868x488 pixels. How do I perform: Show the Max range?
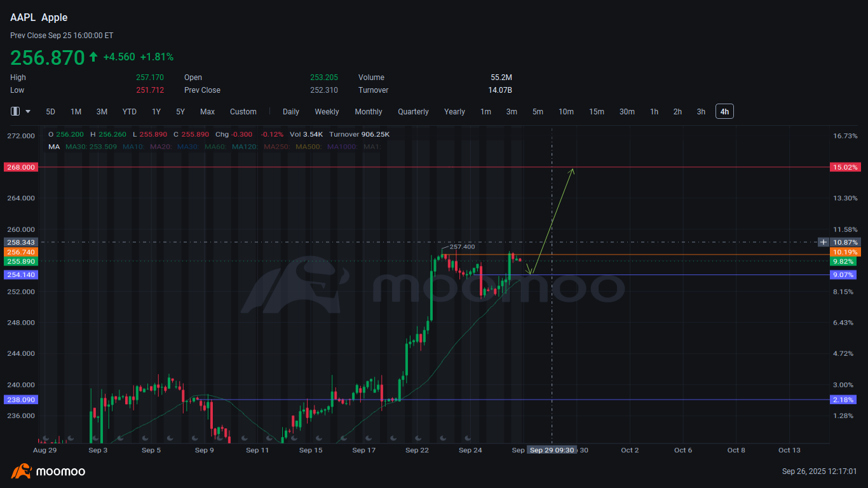(207, 112)
